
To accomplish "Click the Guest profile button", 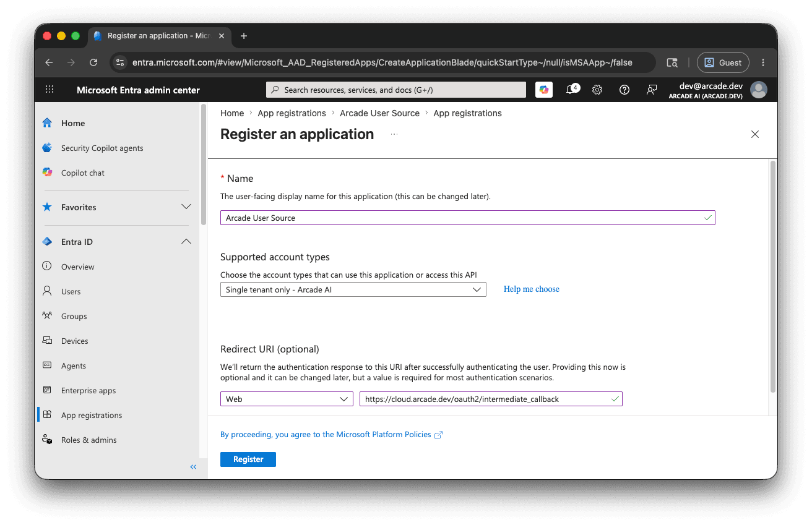I will click(723, 62).
